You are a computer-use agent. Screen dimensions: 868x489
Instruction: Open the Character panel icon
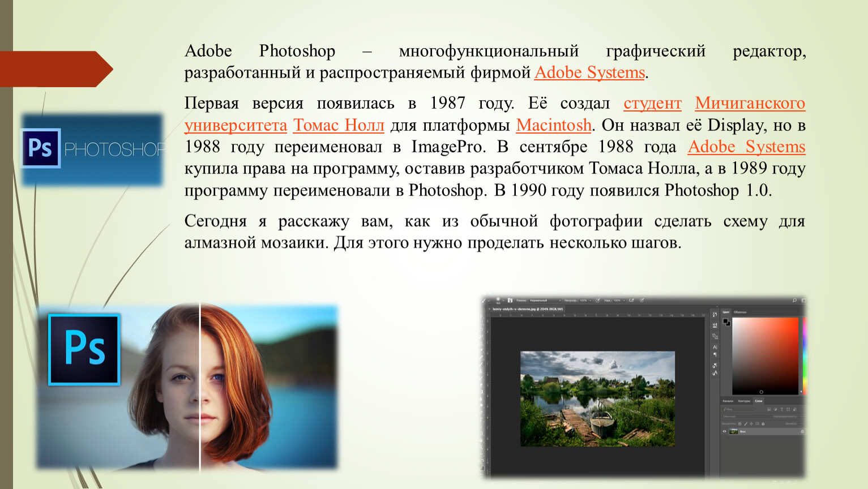715,347
